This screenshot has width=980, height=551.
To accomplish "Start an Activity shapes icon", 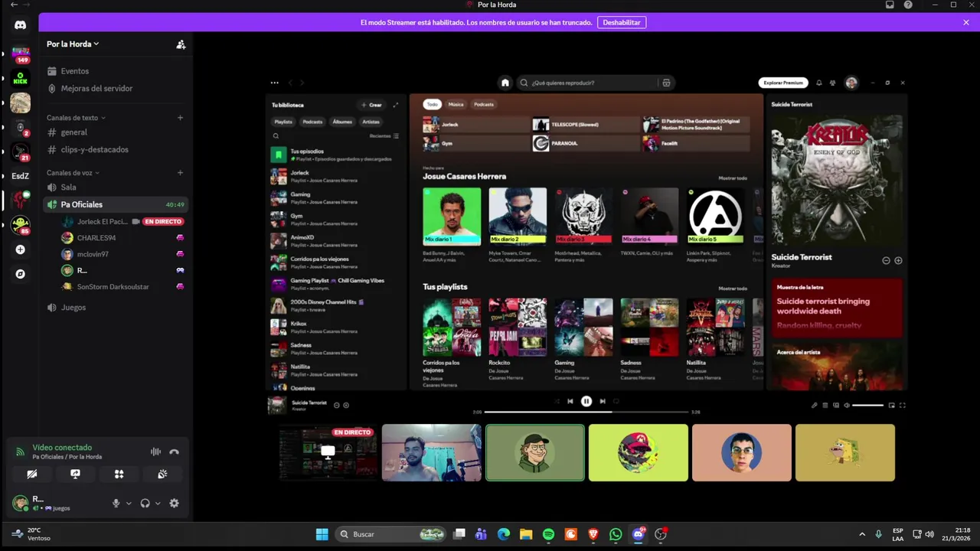I will (119, 474).
